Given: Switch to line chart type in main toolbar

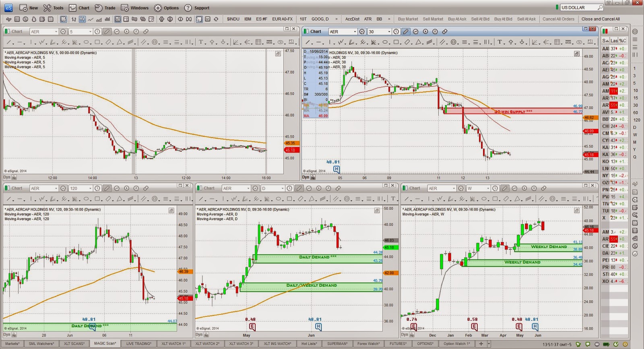Looking at the screenshot, I should [x=91, y=19].
